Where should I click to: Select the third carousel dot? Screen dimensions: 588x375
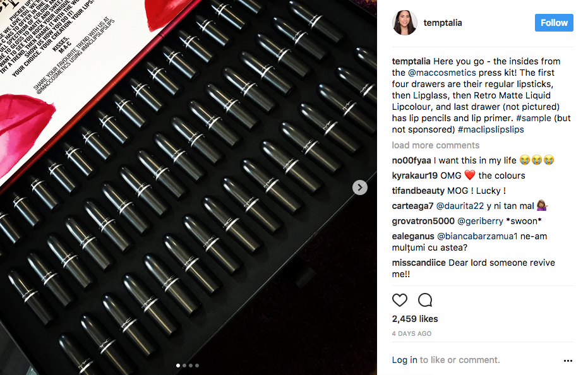click(x=191, y=366)
